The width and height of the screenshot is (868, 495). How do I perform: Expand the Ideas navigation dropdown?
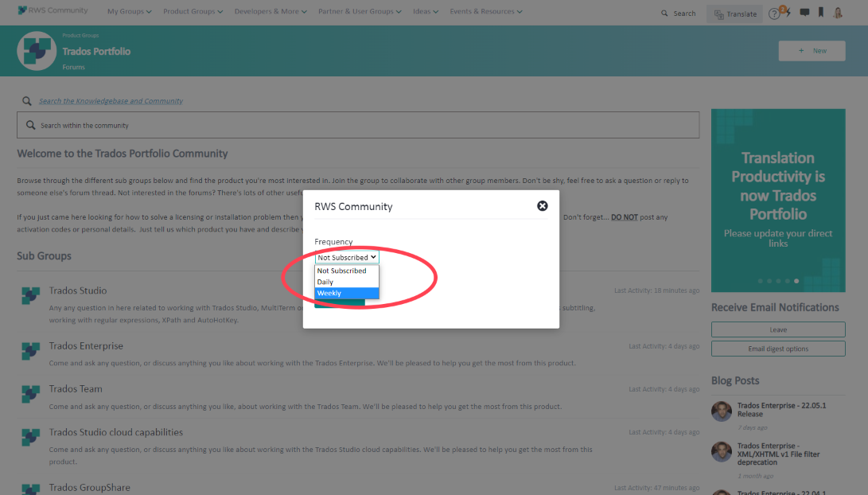[x=426, y=11]
